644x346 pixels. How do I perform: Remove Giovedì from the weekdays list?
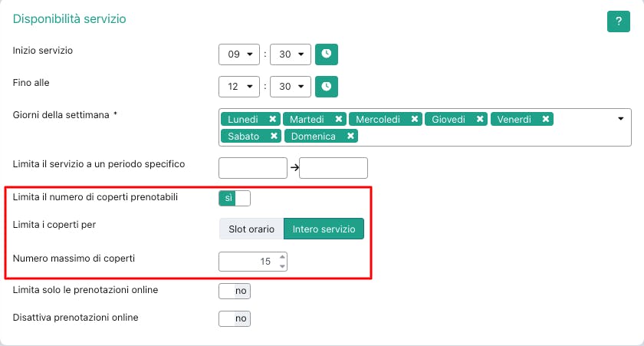(480, 119)
